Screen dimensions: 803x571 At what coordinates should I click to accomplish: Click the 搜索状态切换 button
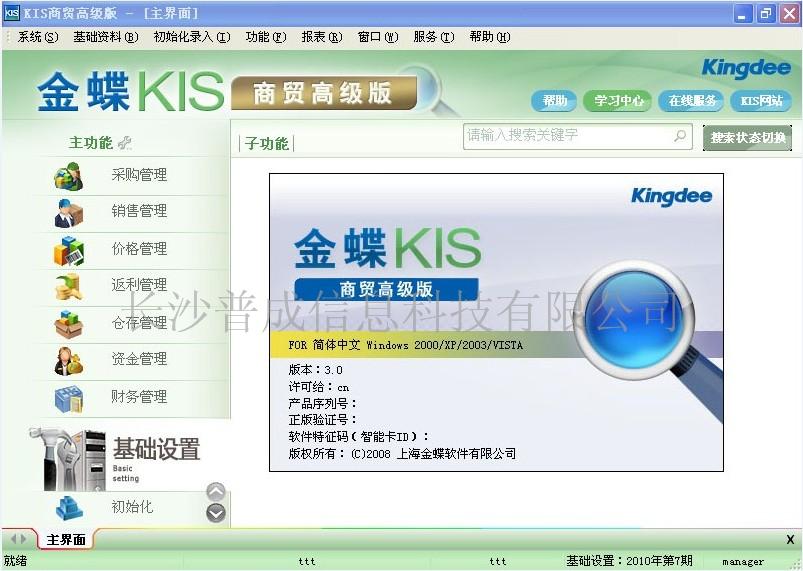(x=748, y=137)
